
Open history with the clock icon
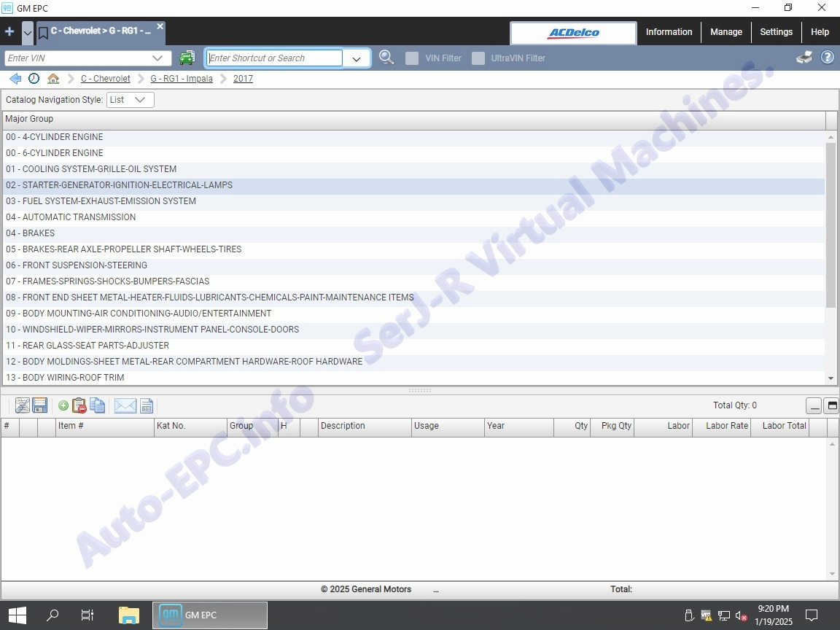(34, 79)
